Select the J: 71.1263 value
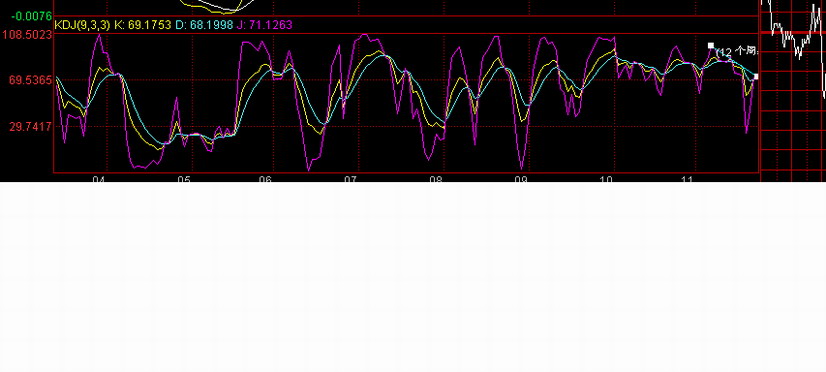The width and height of the screenshot is (826, 372). tap(264, 25)
